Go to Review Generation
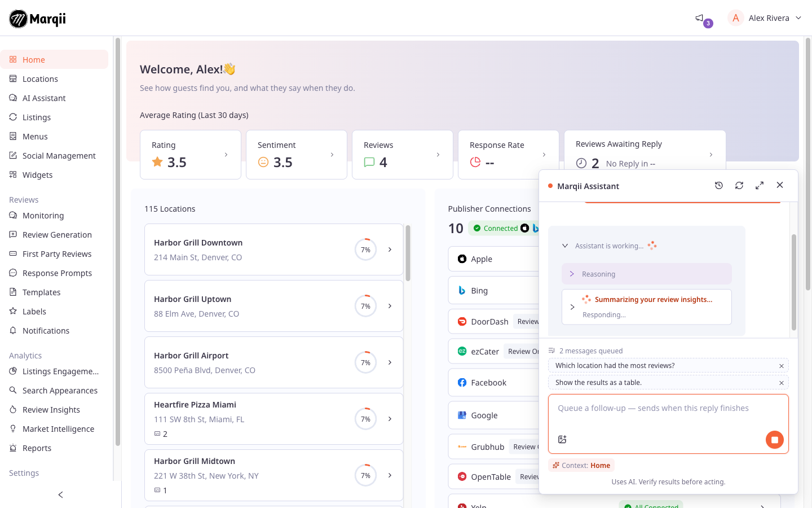The width and height of the screenshot is (812, 508). click(x=54, y=235)
